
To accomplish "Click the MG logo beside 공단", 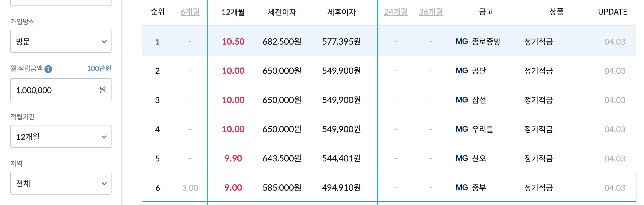I will (462, 71).
